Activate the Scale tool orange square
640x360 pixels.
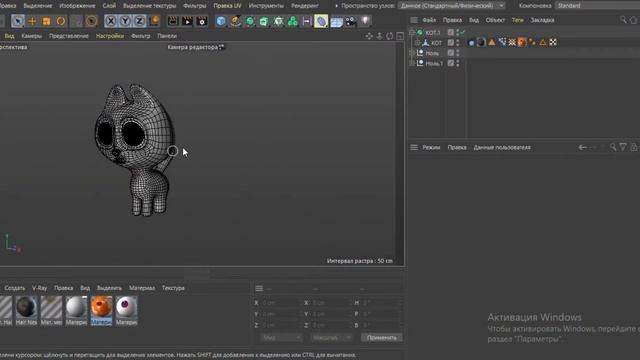(x=47, y=21)
